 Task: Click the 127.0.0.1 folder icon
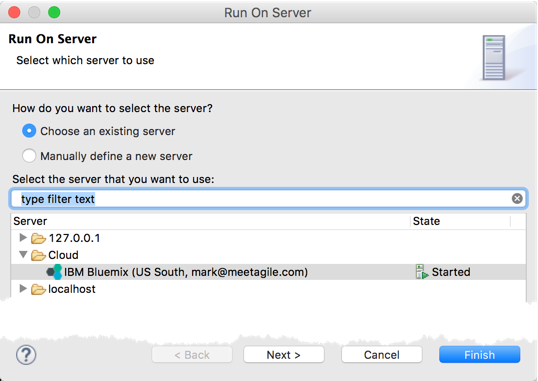pyautogui.click(x=38, y=238)
